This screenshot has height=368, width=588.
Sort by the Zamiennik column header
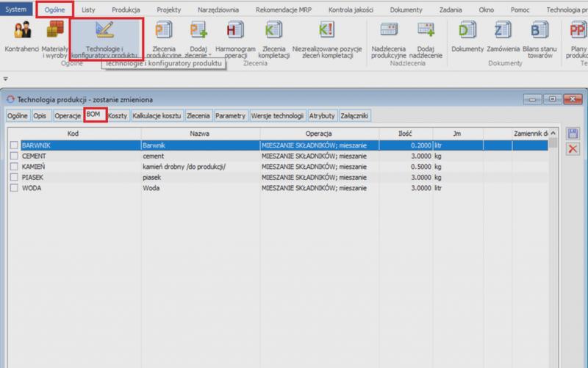pos(530,134)
